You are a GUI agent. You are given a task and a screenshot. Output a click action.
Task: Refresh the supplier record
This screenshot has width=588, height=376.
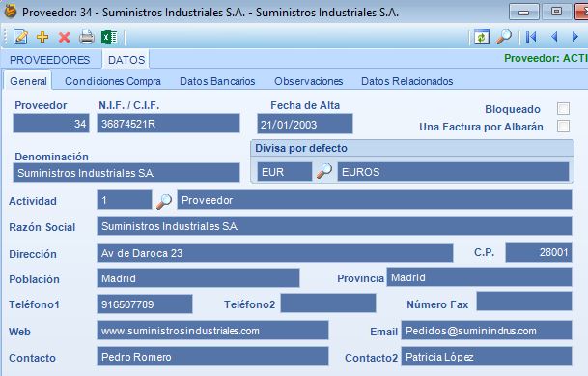click(482, 37)
